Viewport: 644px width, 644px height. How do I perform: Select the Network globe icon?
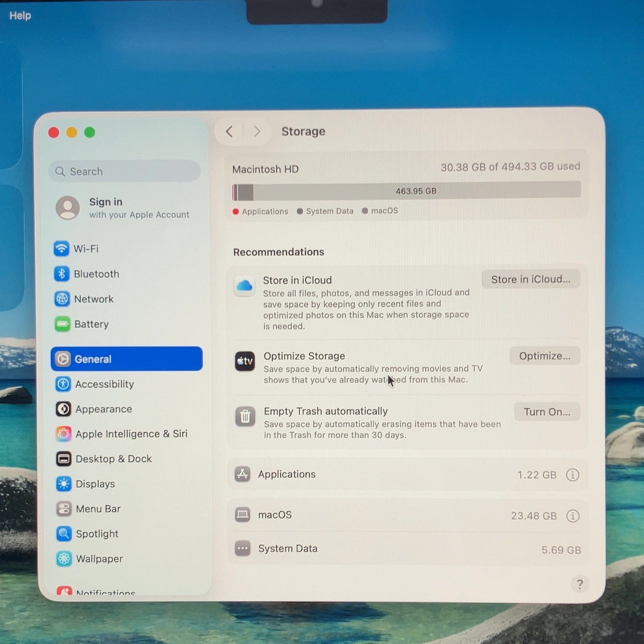62,299
